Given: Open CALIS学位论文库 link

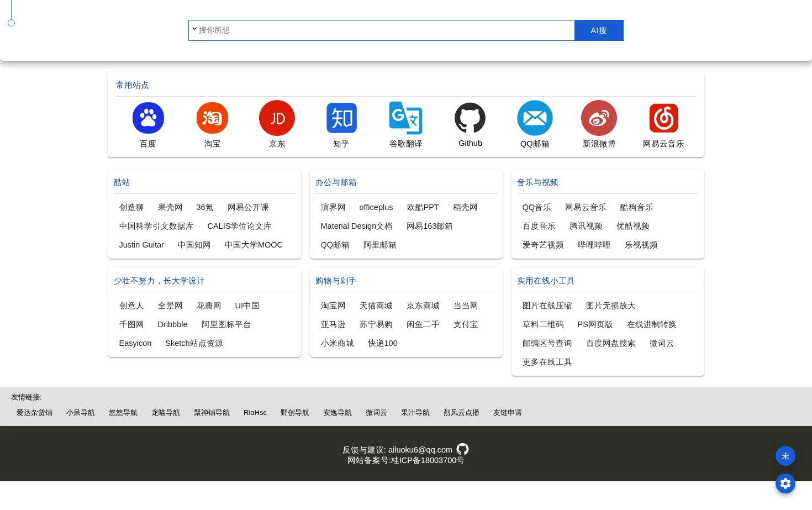Looking at the screenshot, I should coord(239,226).
